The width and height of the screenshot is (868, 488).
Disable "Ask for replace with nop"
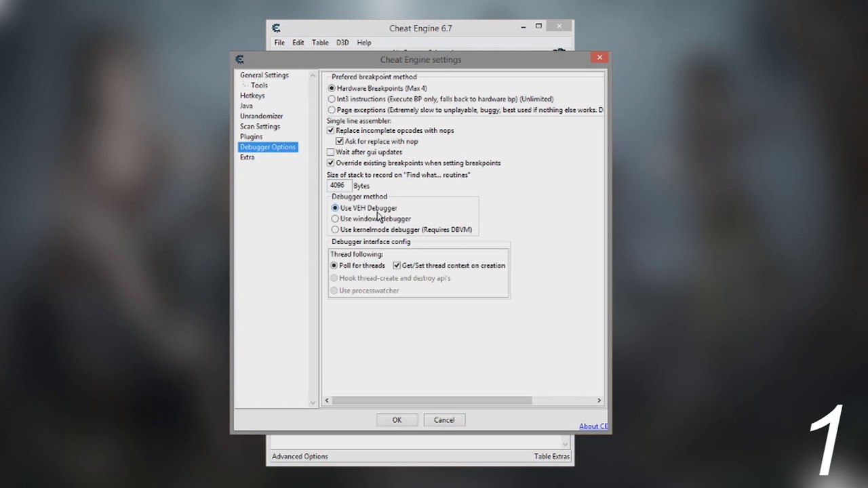[x=340, y=141]
